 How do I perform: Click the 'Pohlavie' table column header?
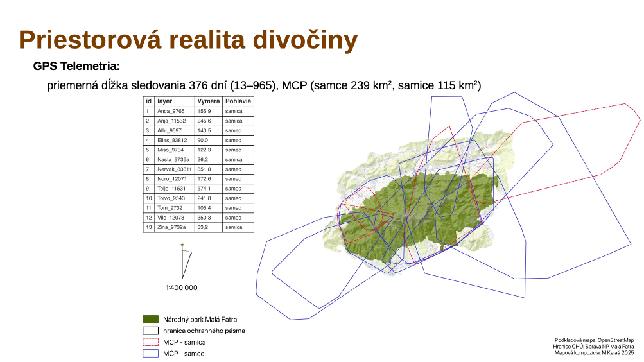pos(238,101)
